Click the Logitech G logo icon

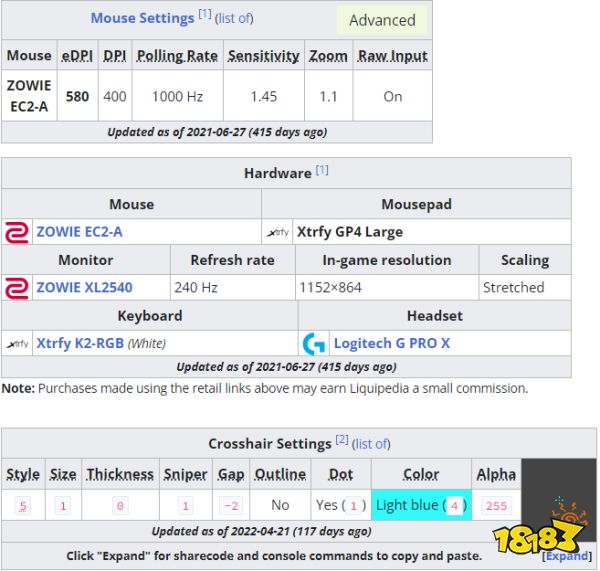[x=314, y=344]
